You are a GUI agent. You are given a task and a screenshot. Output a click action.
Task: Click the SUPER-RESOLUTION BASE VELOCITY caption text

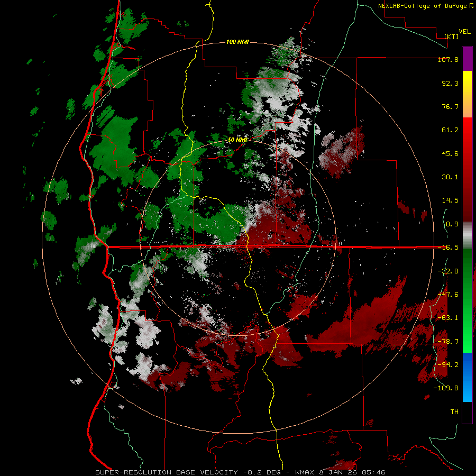pos(167,472)
